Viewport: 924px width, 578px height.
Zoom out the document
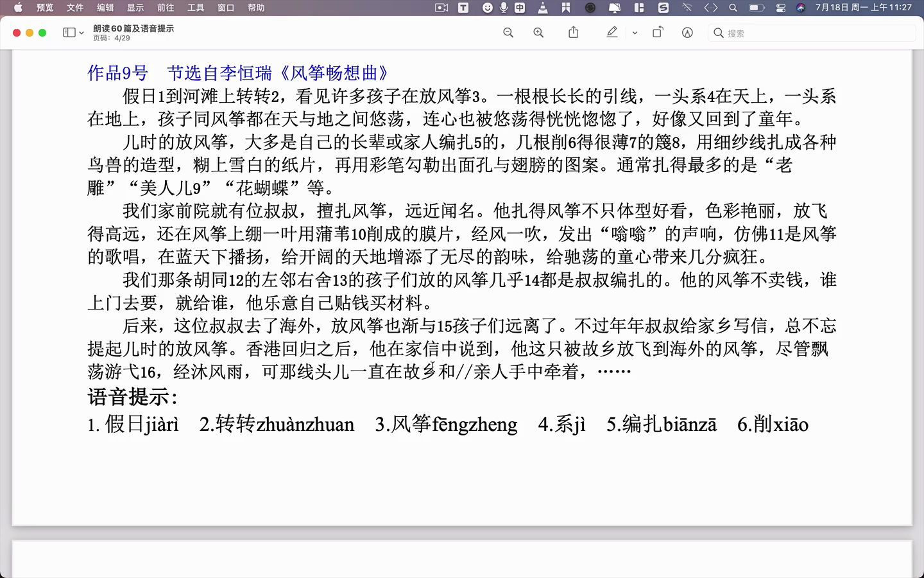(508, 33)
